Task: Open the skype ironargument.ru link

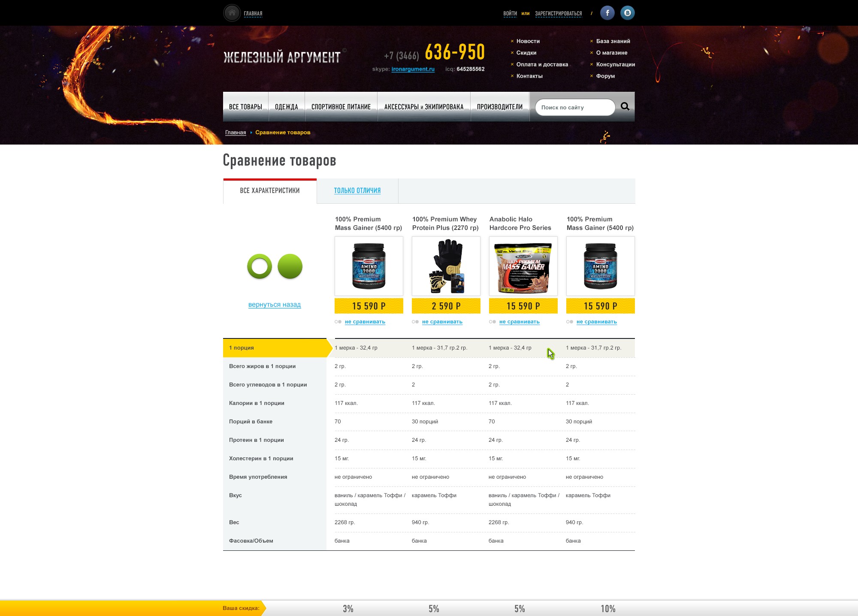Action: [x=413, y=69]
